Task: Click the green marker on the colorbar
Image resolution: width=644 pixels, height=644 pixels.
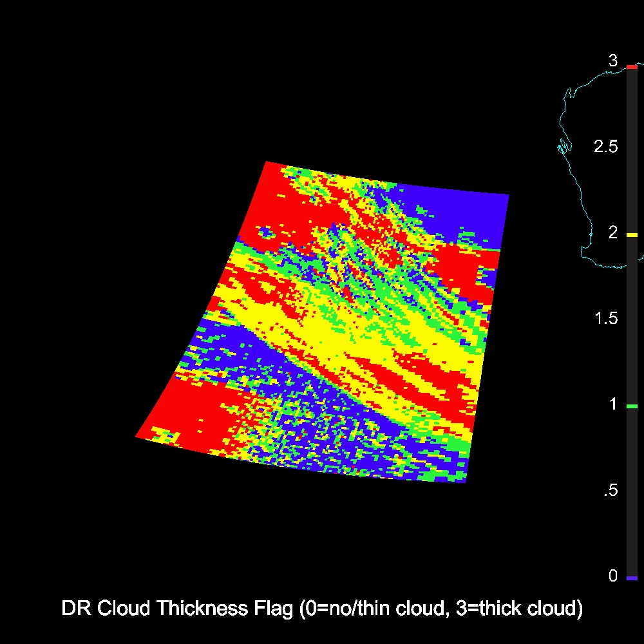Action: point(632,406)
